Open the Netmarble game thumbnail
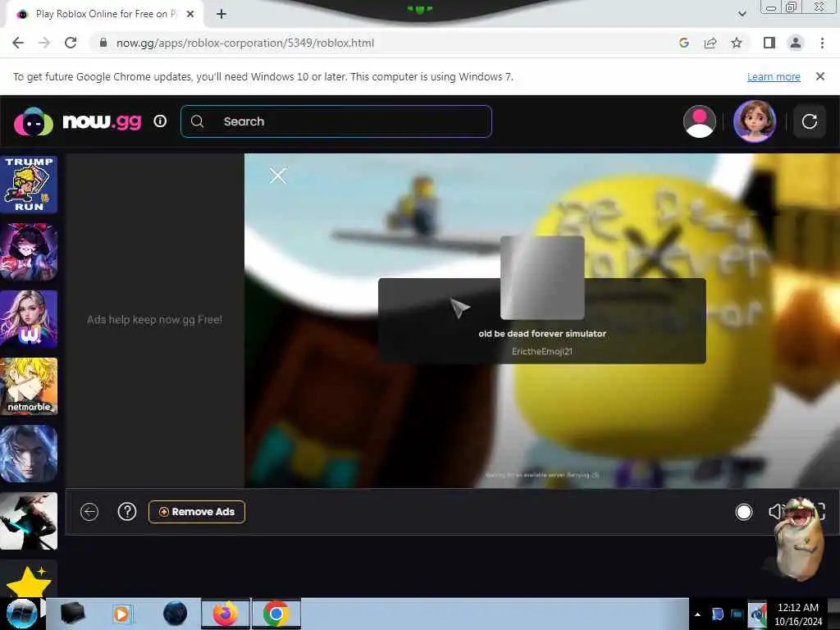Screen dimensions: 840x630 click(x=29, y=386)
